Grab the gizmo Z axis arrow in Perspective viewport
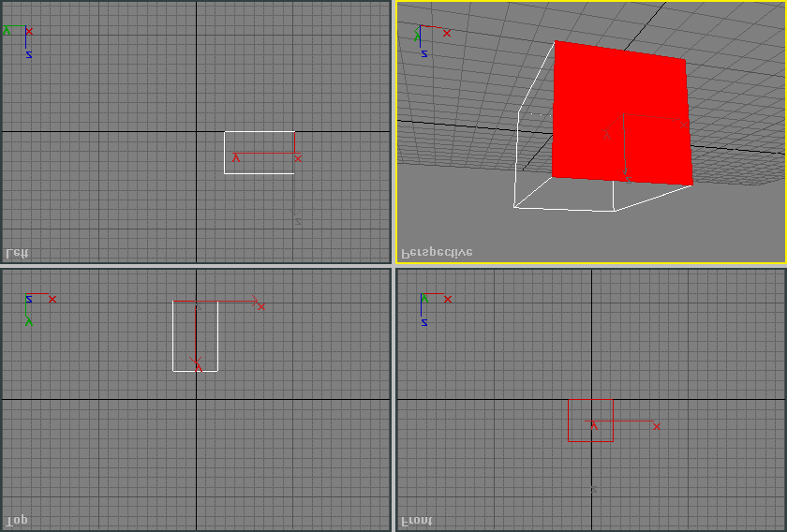The height and width of the screenshot is (532, 787). [x=626, y=173]
